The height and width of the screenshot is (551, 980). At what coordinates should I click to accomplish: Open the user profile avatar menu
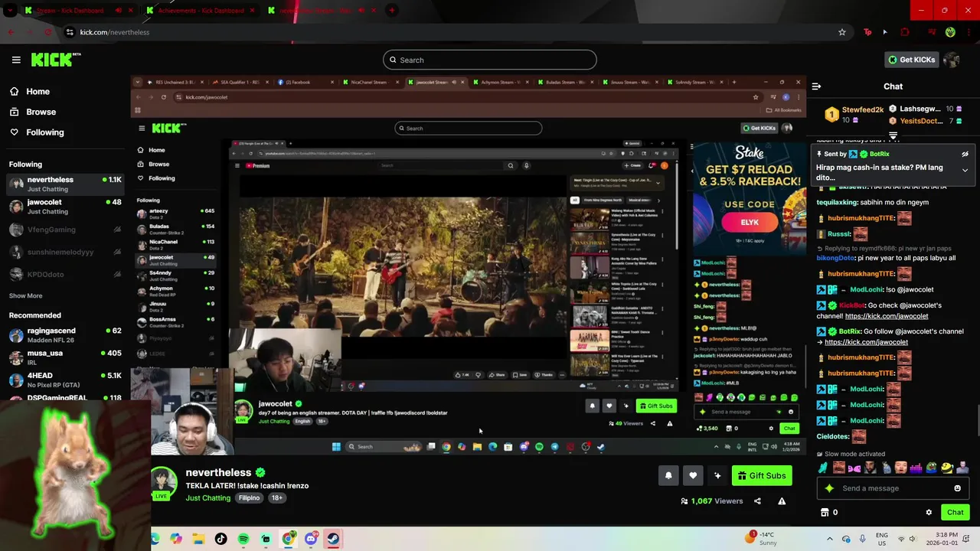(x=952, y=60)
